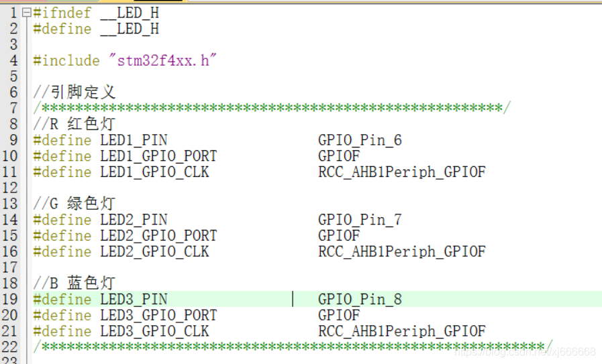Click the //B 蓝色灯 comment
Viewport: 602px width, 364px height.
tap(74, 283)
